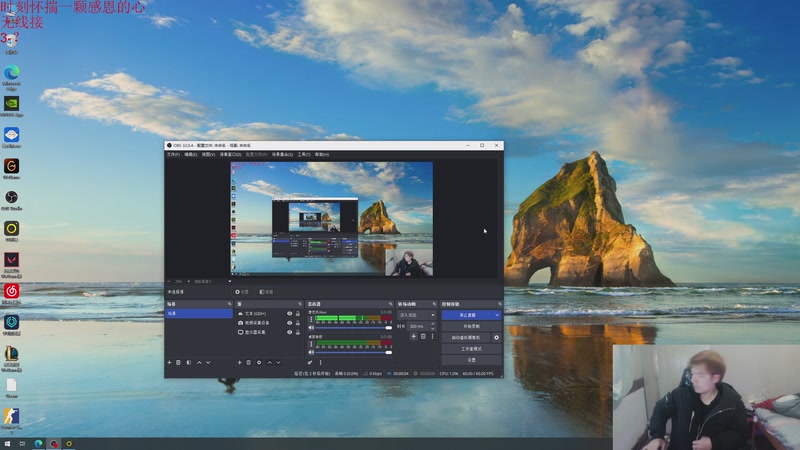Screen dimensions: 800x450
Task: Toggle visibility of display capture source
Action: [289, 332]
